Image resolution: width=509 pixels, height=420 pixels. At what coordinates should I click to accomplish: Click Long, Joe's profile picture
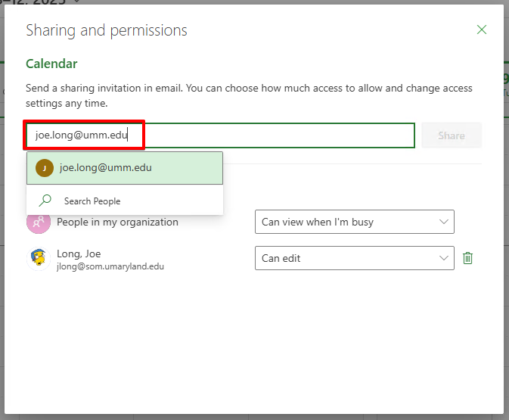click(38, 258)
